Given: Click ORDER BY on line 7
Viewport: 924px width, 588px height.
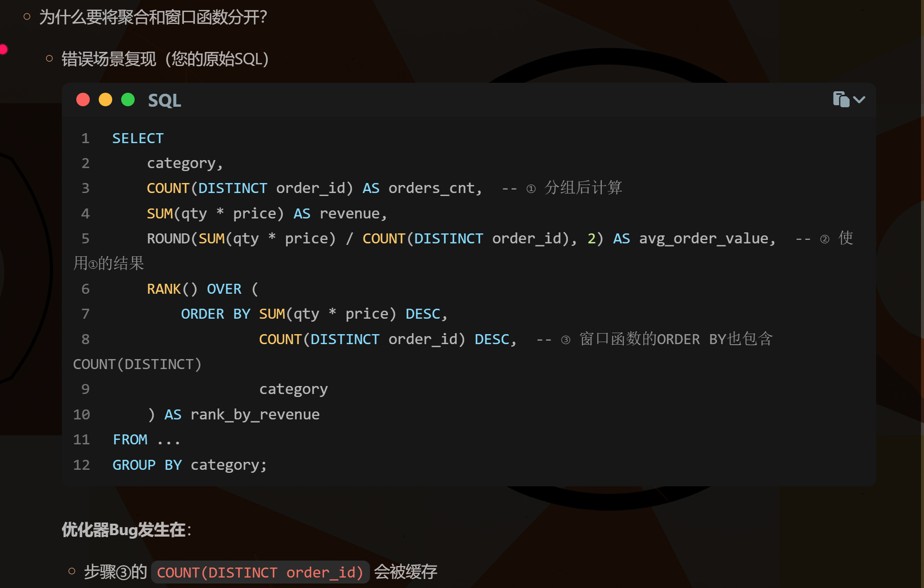Looking at the screenshot, I should tap(216, 314).
